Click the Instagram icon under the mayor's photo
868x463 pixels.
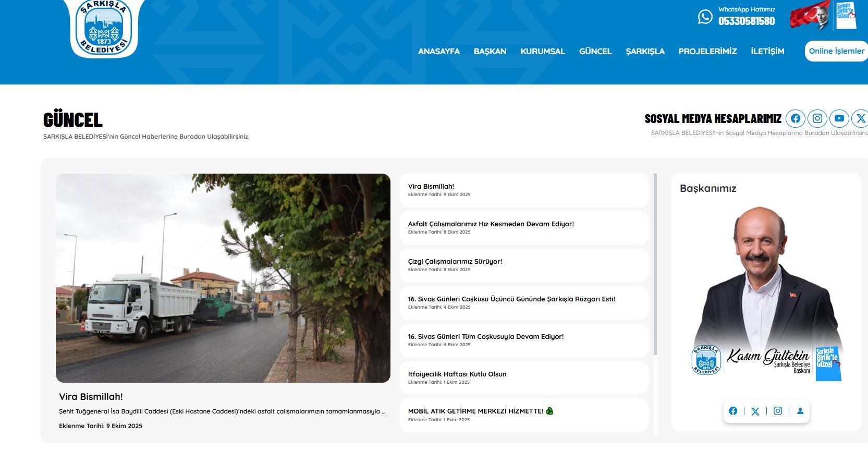[x=778, y=411]
